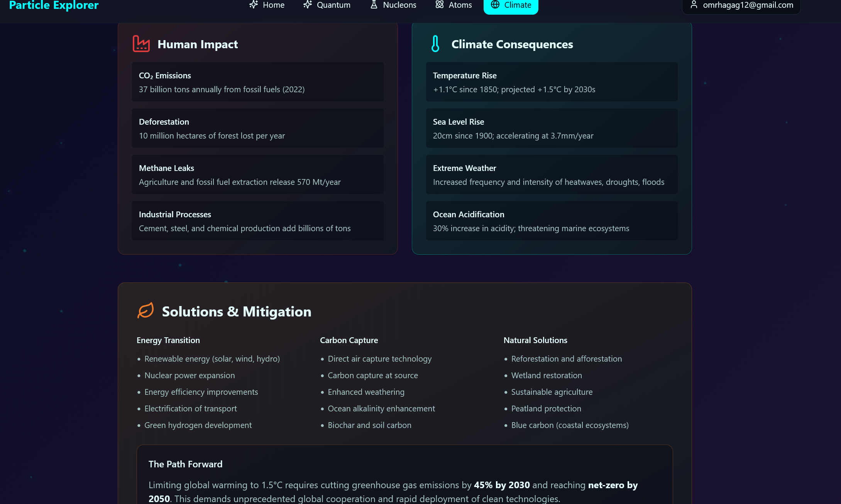
Task: Click the factory icon beside Human Impact
Action: coord(141,44)
